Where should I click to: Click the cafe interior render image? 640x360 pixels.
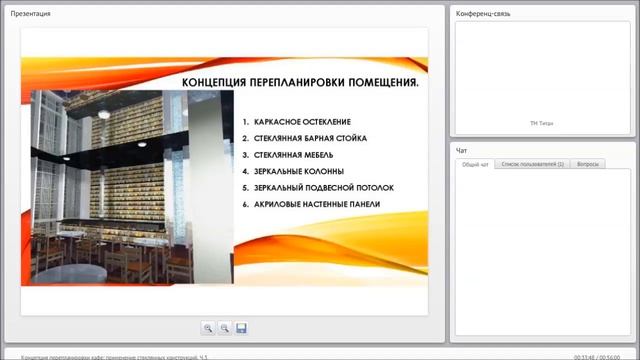132,187
